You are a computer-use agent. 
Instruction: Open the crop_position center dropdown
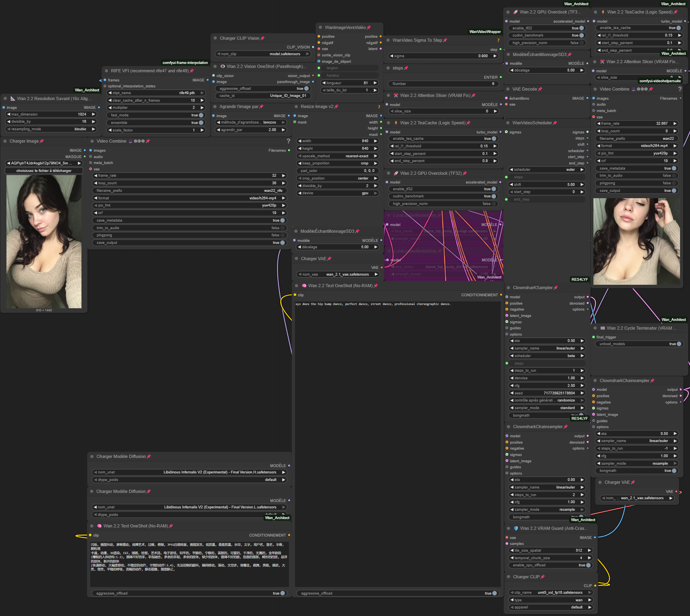[x=337, y=178]
